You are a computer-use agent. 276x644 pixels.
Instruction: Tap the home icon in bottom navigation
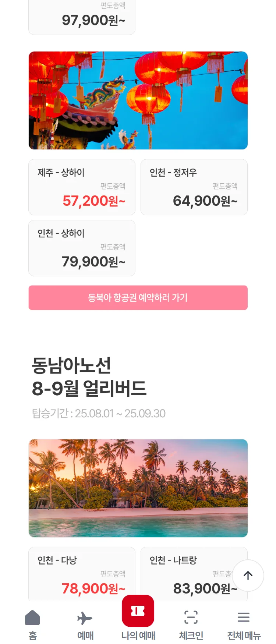pyautogui.click(x=32, y=618)
